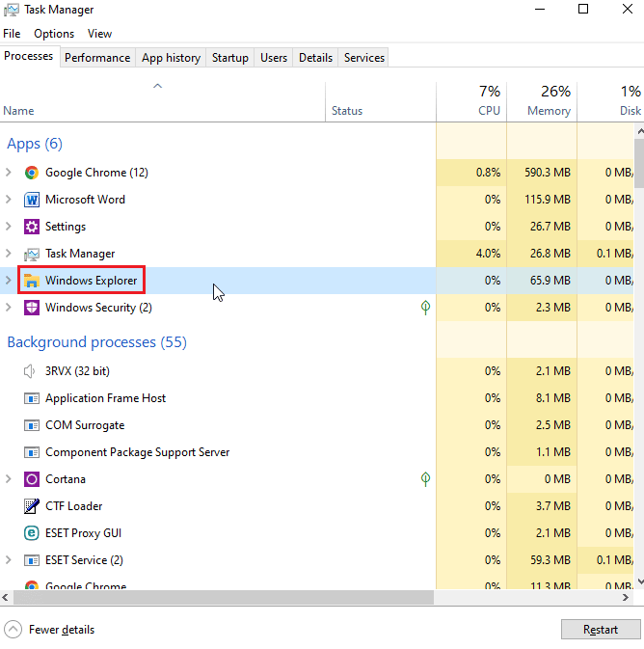Select the Windows Explorer folder icon

tap(31, 281)
